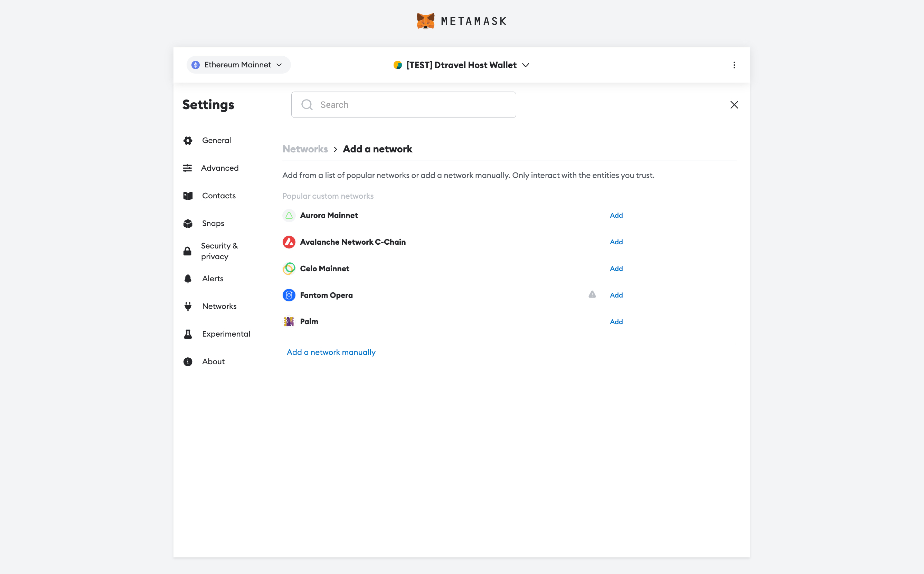Add Avalanche Network C-Chain
This screenshot has height=574, width=924.
point(616,242)
